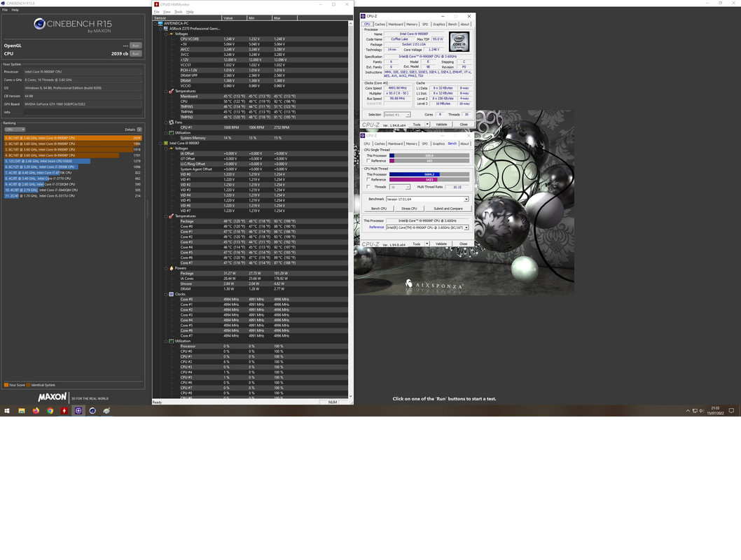Click the Utilization icon above System Memory
The width and height of the screenshot is (741, 560).
coord(172,133)
